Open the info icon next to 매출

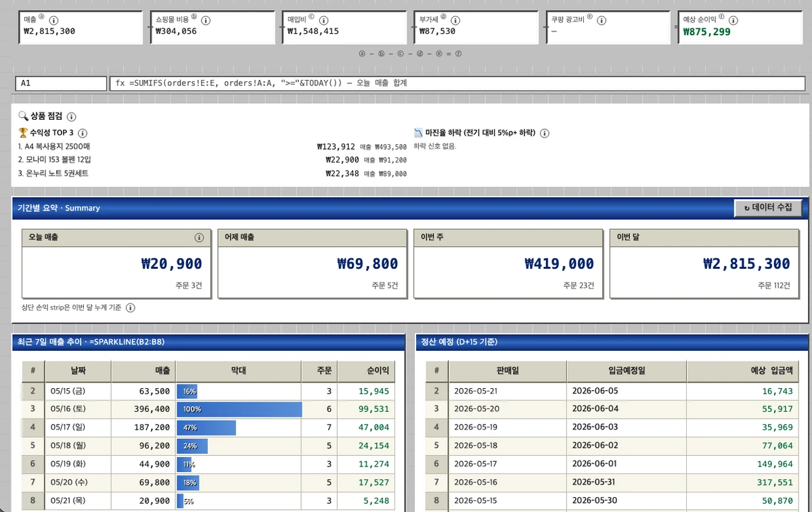click(x=54, y=20)
